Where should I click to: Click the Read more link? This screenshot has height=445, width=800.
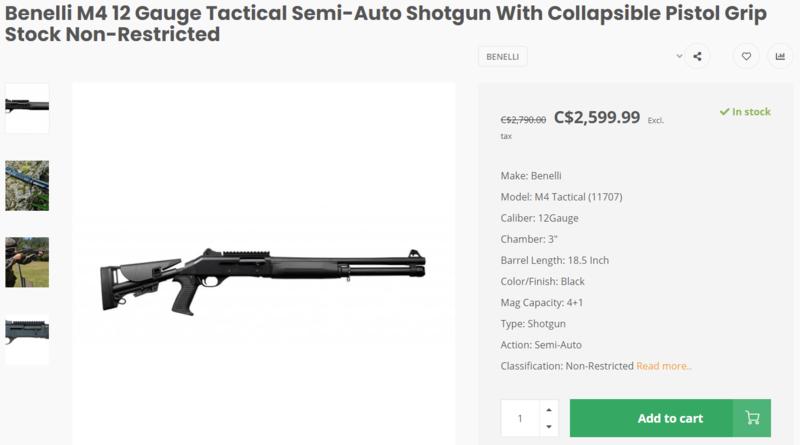pos(664,367)
